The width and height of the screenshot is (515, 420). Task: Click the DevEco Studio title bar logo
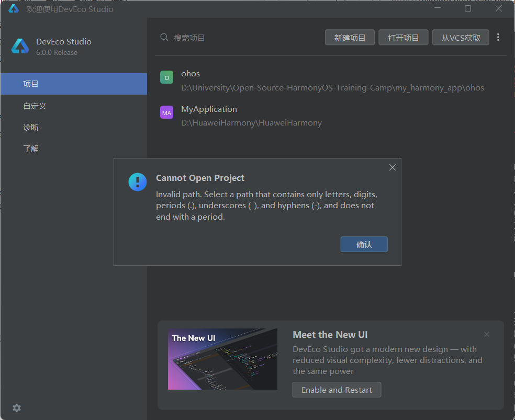(x=14, y=8)
